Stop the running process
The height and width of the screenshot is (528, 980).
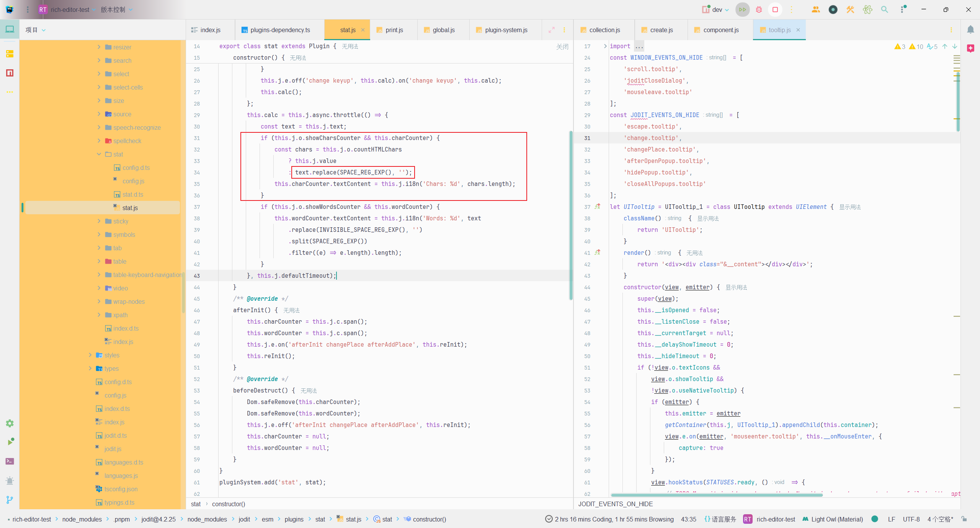click(775, 10)
